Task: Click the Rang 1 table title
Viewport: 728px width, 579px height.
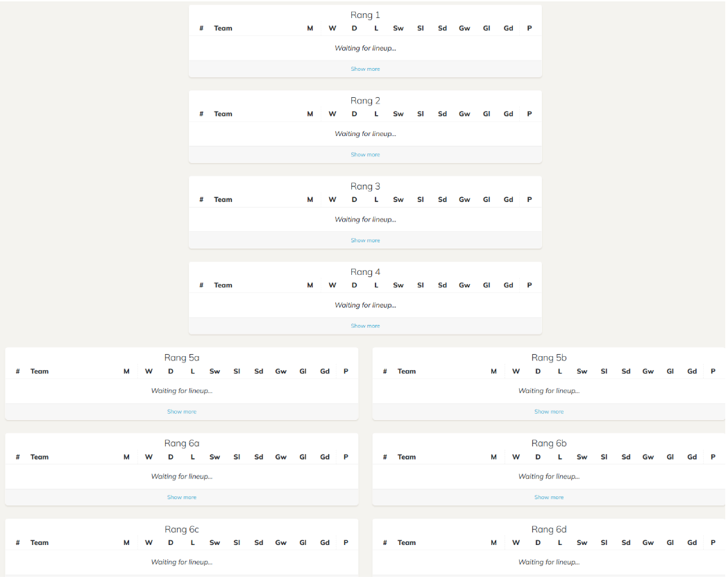Action: point(365,15)
